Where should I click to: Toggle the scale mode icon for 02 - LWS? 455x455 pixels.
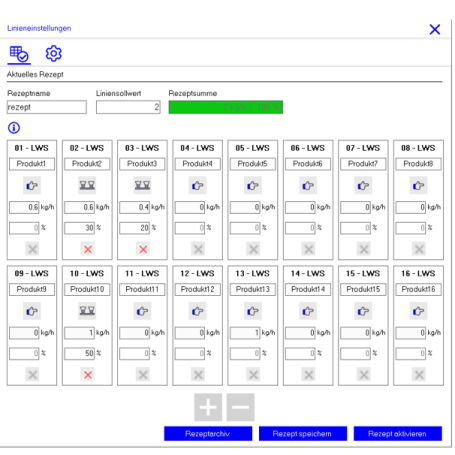(87, 185)
